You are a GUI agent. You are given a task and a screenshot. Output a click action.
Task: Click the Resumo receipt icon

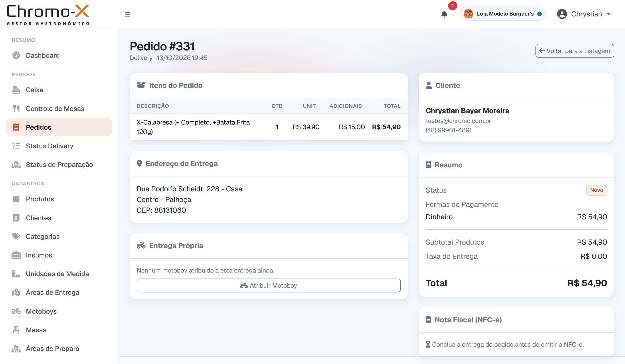pos(428,165)
